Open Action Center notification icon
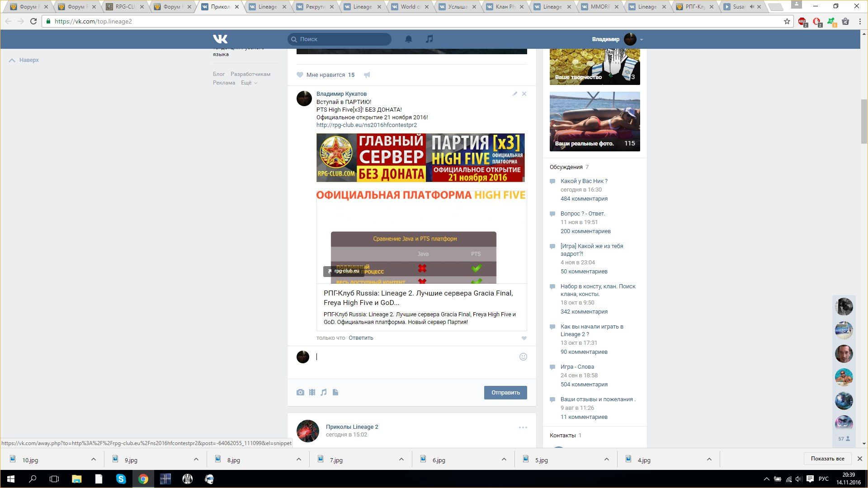The height and width of the screenshot is (488, 868). click(810, 479)
